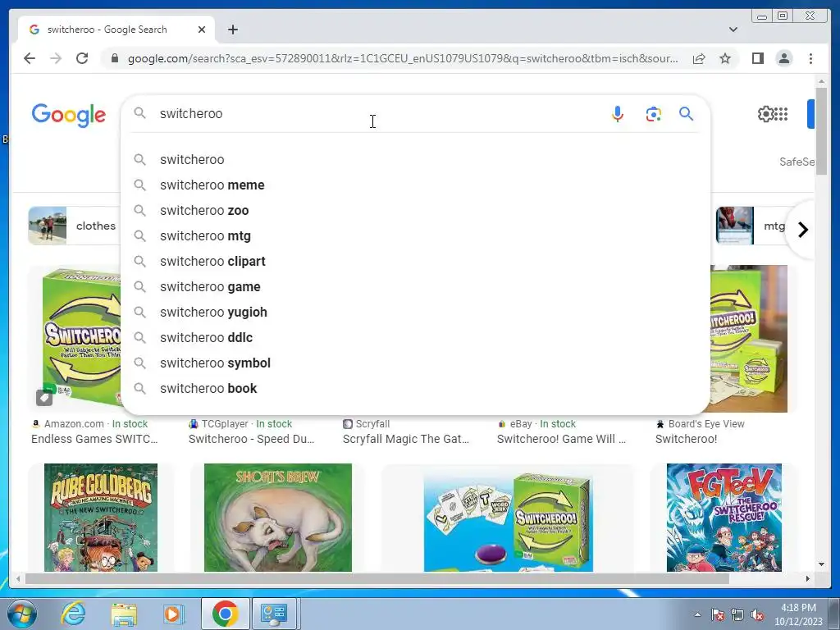Open FGTeeV Switcheroo Rescue thumbnail
The width and height of the screenshot is (840, 630).
[x=724, y=518]
